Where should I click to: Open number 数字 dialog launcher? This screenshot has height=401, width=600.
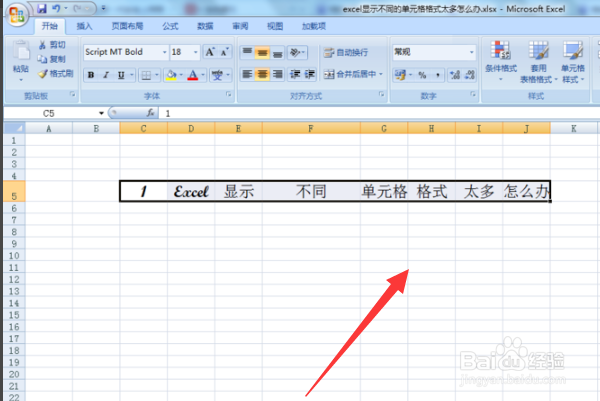pos(473,94)
